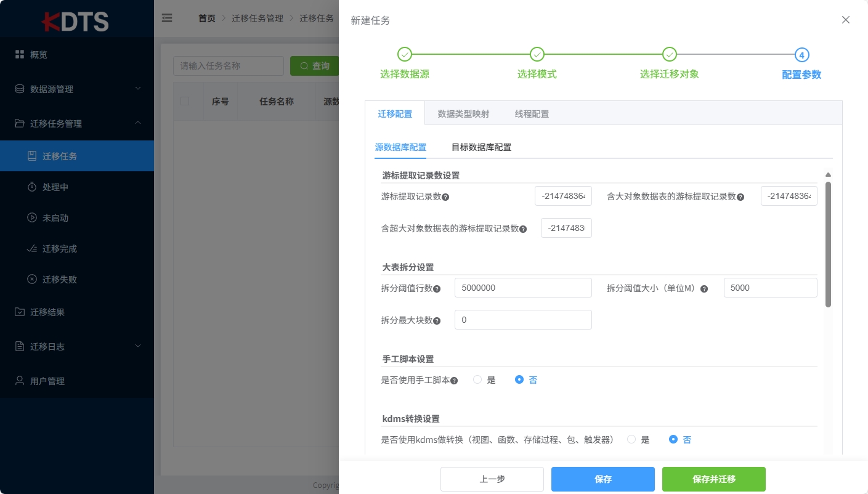Image resolution: width=868 pixels, height=494 pixels.
Task: Click the 处理中 timer icon
Action: [32, 187]
